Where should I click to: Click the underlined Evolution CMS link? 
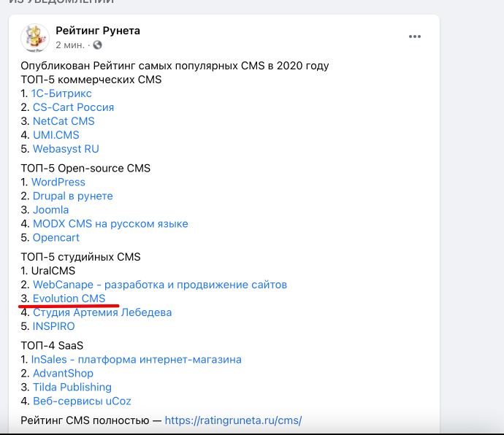tap(69, 299)
